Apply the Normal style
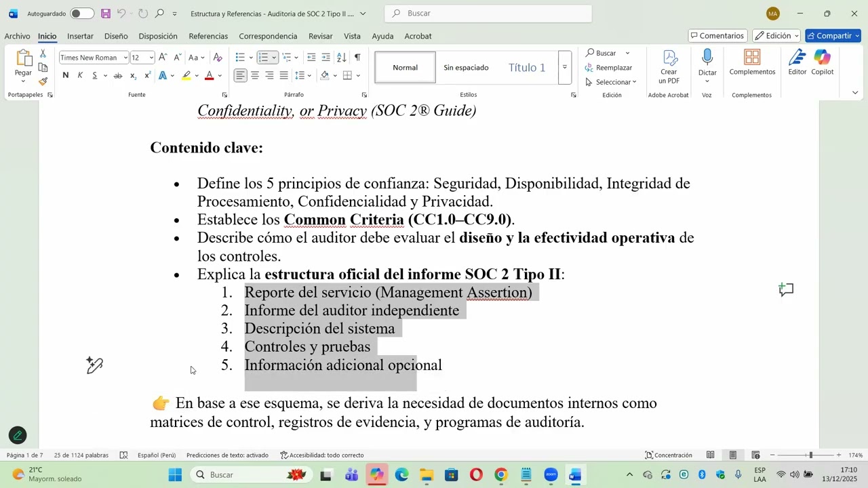The height and width of the screenshot is (488, 868). 405,67
